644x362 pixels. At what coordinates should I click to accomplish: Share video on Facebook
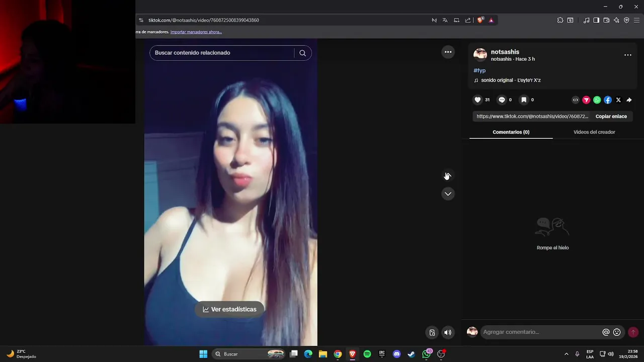click(608, 100)
